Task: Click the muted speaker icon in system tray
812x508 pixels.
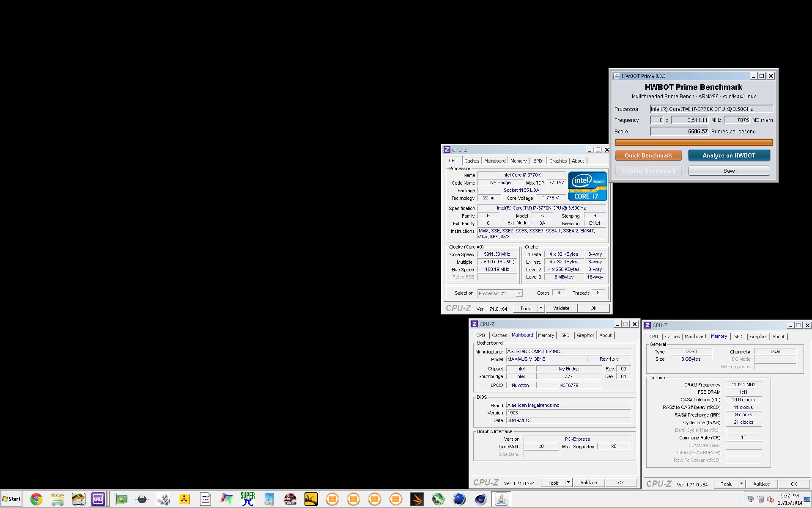Action: click(771, 499)
